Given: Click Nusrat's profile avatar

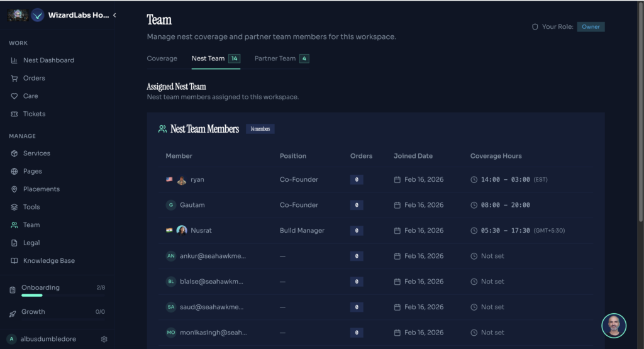Looking at the screenshot, I should click(x=182, y=231).
